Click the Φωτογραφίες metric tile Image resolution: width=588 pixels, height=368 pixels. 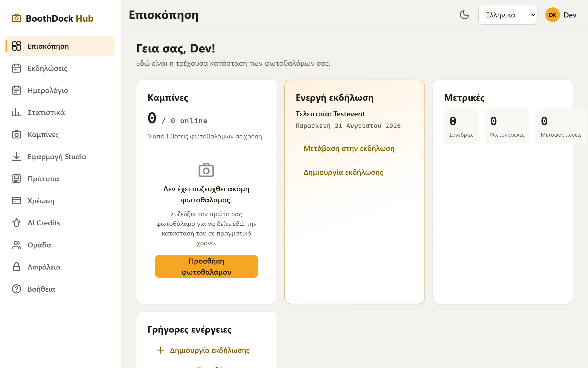click(507, 126)
